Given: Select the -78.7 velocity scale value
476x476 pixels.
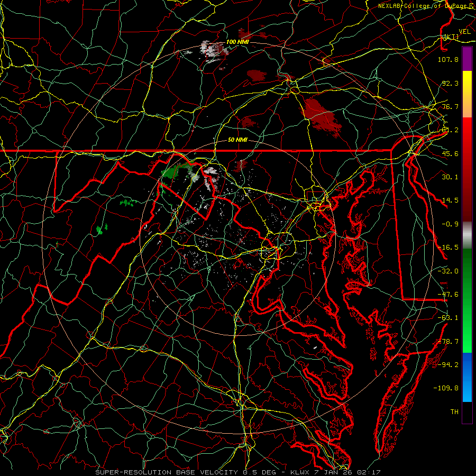Looking at the screenshot, I should click(448, 342).
